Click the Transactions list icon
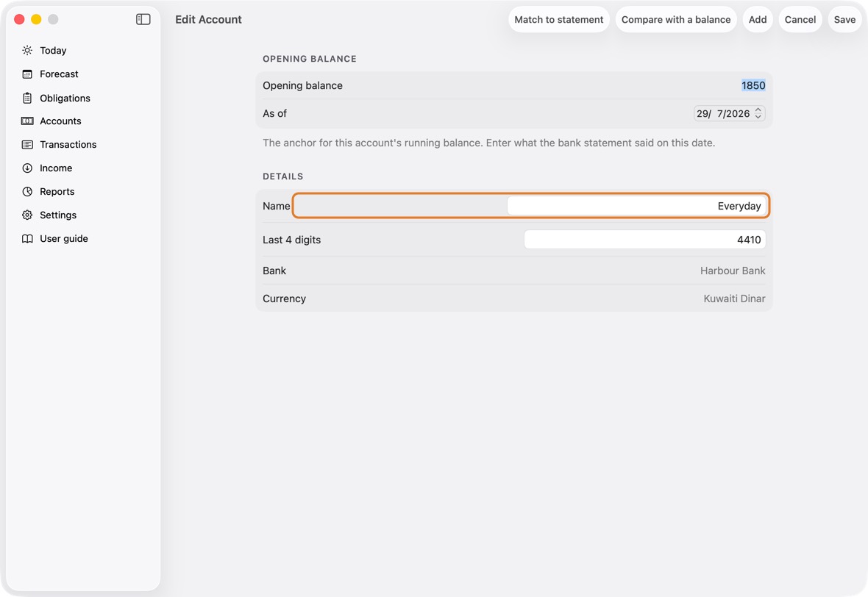 pos(27,144)
